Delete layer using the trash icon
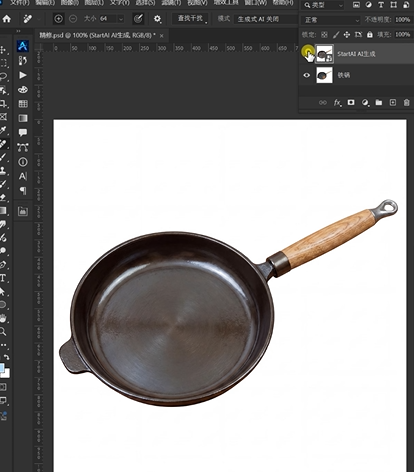The width and height of the screenshot is (414, 472). [x=407, y=102]
